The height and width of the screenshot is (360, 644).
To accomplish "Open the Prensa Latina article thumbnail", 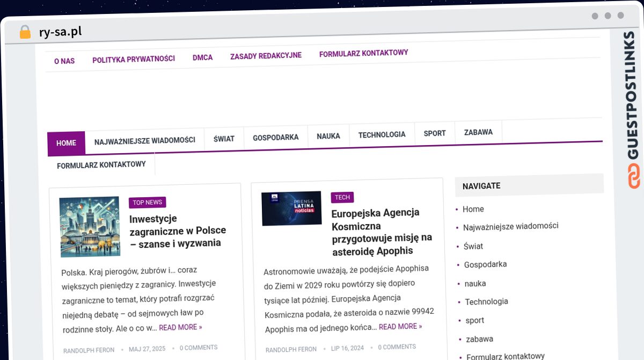I will tap(291, 208).
